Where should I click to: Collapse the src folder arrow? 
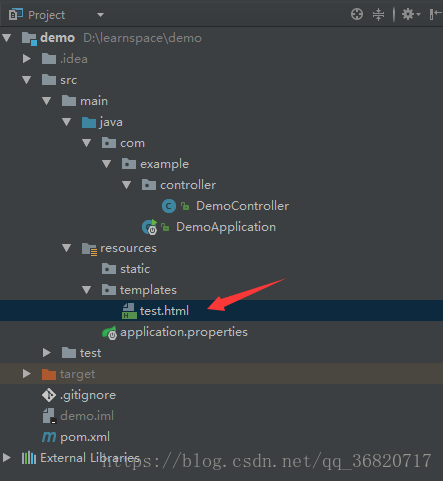click(27, 80)
